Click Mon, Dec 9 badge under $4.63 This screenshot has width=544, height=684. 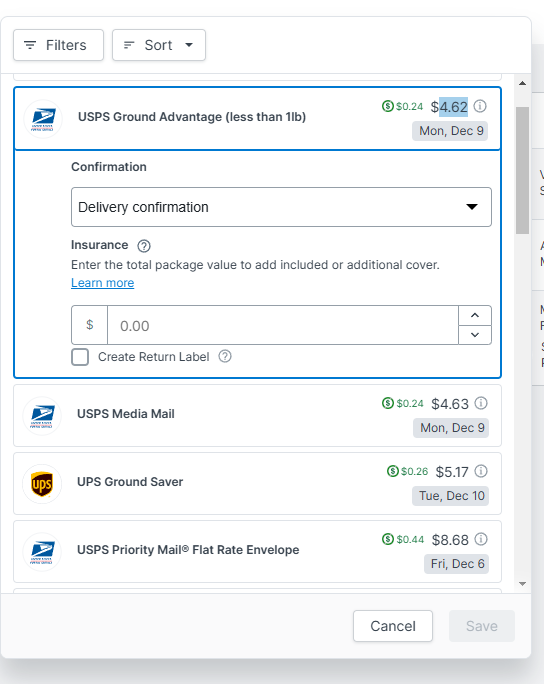pos(451,428)
